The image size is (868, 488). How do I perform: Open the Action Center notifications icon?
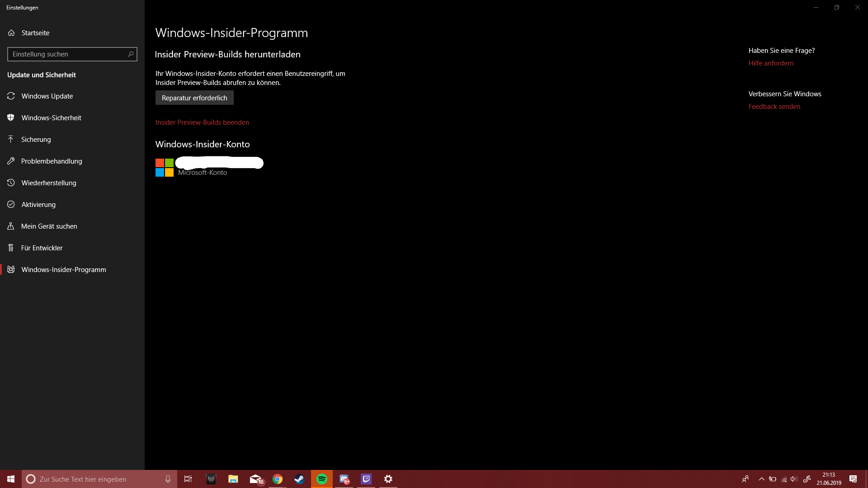pos(853,479)
